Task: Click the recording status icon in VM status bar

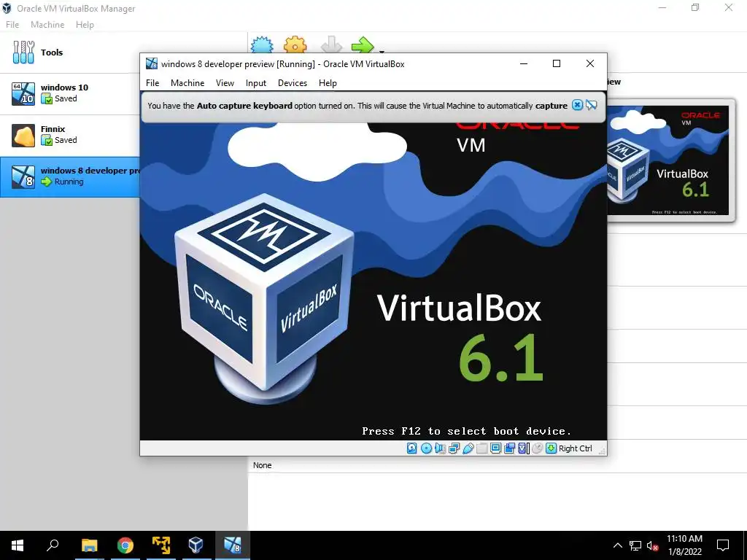Action: point(509,448)
